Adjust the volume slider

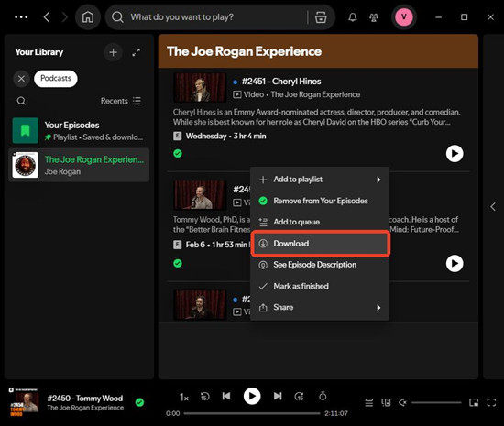[x=436, y=402]
